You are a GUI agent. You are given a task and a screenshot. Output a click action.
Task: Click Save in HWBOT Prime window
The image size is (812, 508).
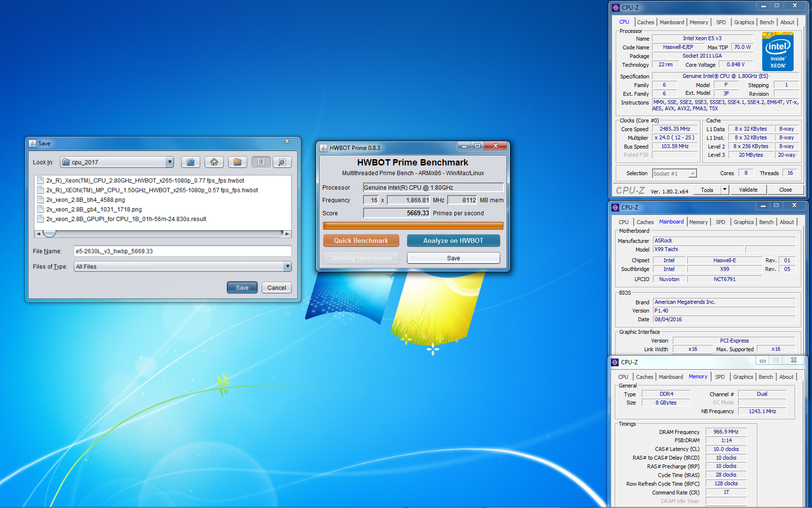click(453, 258)
